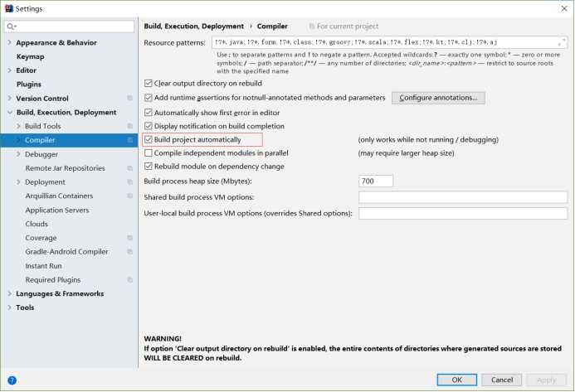Screen dimensions: 575x392
Task: Click project-level icon beside Deployment
Action: tap(129, 182)
